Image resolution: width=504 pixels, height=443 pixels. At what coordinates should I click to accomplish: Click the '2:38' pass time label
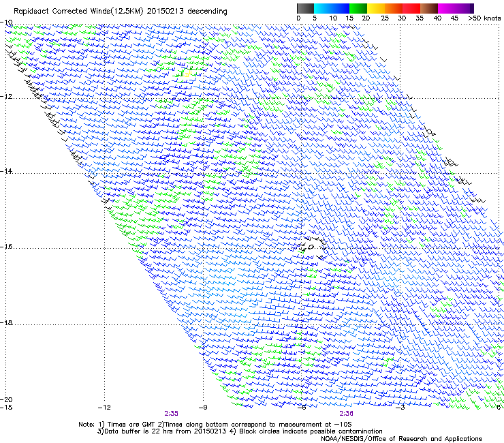tap(346, 414)
